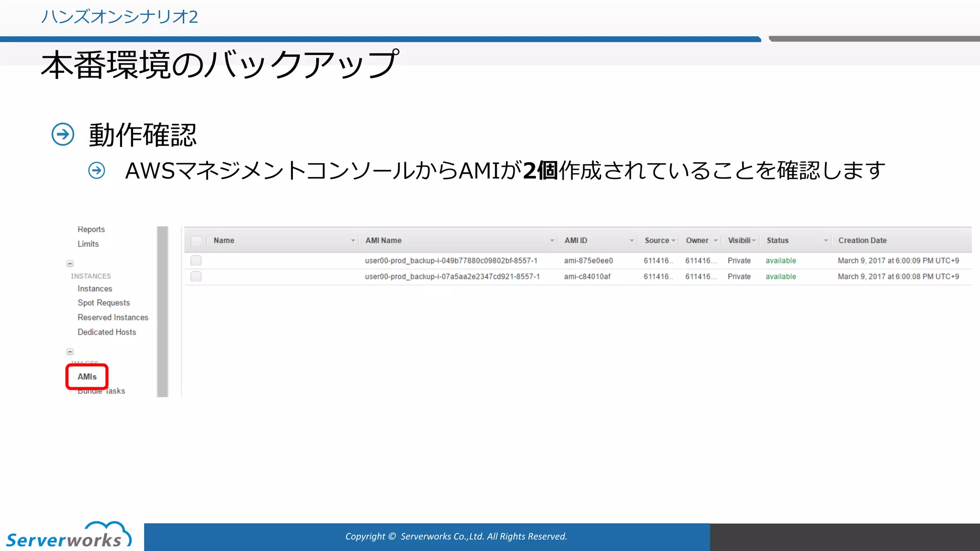This screenshot has height=551, width=980.
Task: Open the Name column filter arrow
Action: click(353, 241)
